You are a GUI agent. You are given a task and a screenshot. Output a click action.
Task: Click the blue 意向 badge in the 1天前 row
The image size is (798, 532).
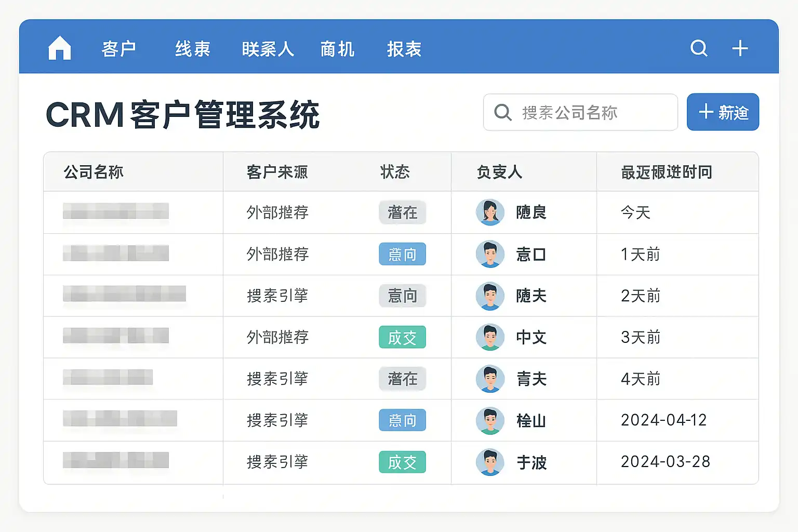(402, 254)
